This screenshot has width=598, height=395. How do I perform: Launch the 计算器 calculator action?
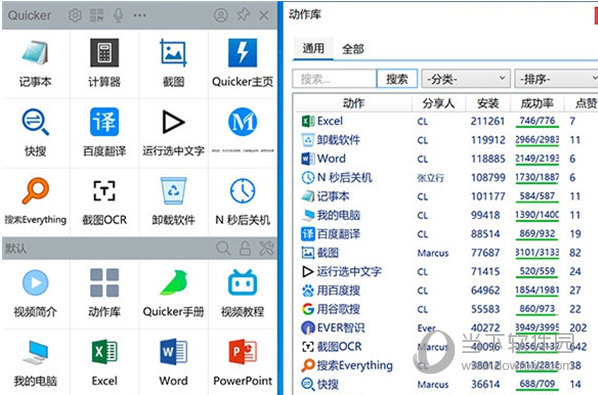click(104, 64)
